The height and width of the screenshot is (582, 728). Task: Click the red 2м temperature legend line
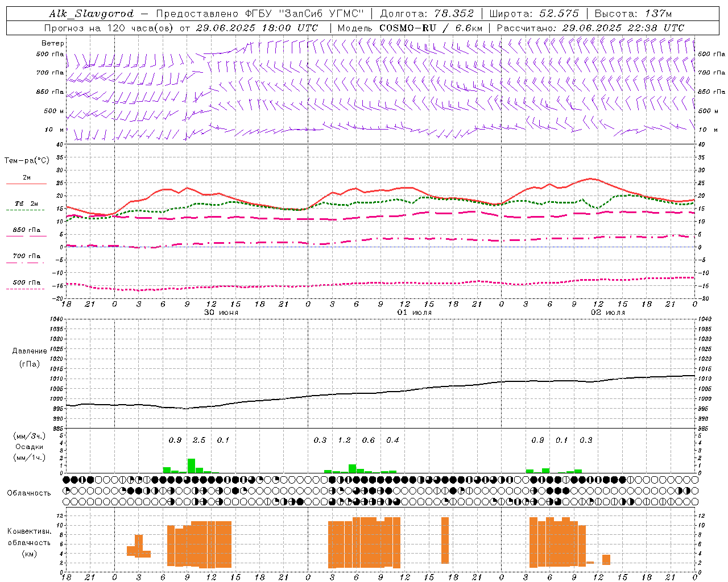pos(26,184)
